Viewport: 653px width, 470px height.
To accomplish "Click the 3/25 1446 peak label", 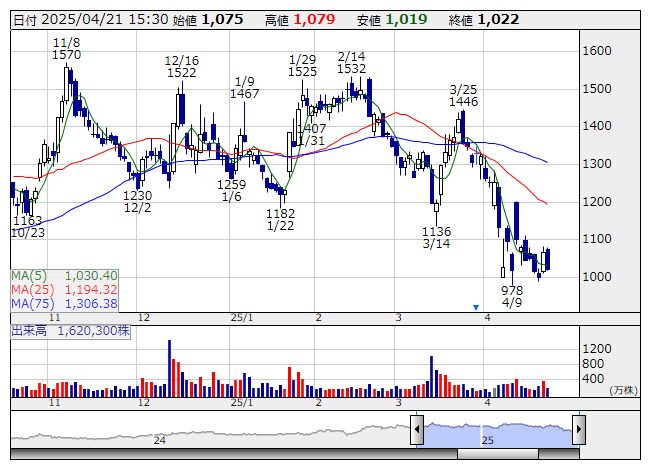I will 464,95.
